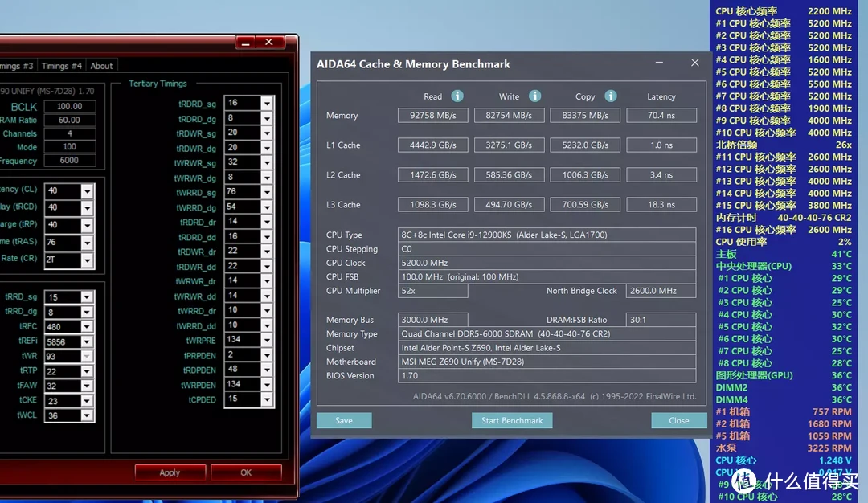Open the About tab
This screenshot has height=503, width=868.
click(x=101, y=66)
